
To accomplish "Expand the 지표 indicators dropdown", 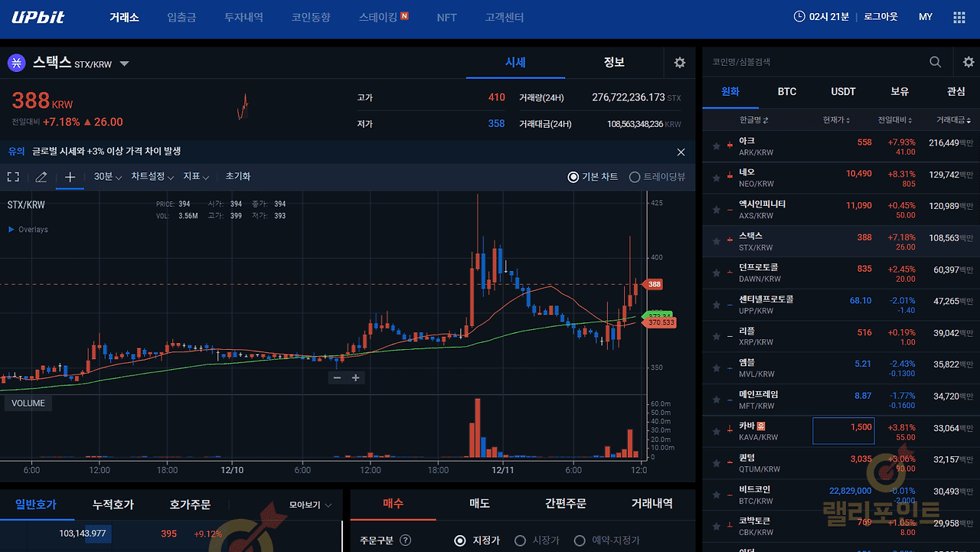I will 195,177.
